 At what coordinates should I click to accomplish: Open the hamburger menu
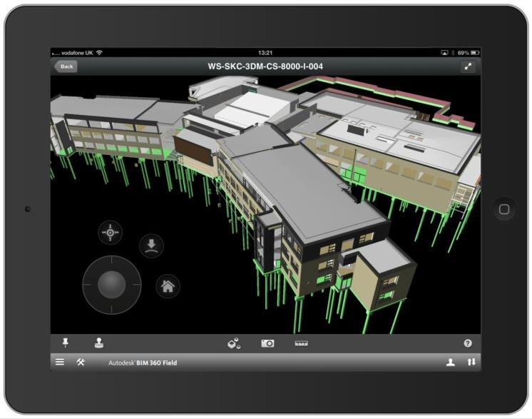pyautogui.click(x=60, y=362)
